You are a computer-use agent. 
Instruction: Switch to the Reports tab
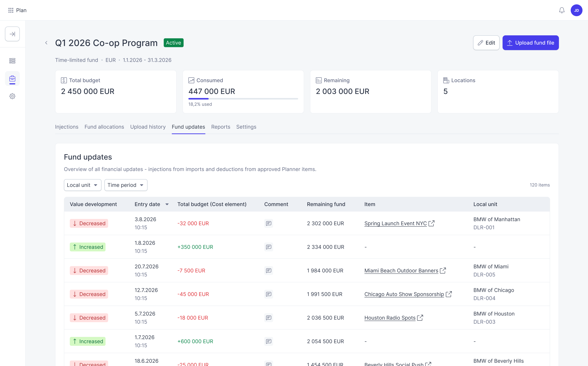(x=221, y=127)
